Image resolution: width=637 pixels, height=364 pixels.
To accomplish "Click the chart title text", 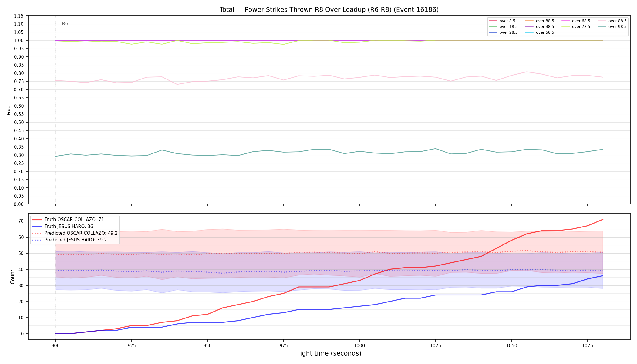I will 329,10.
